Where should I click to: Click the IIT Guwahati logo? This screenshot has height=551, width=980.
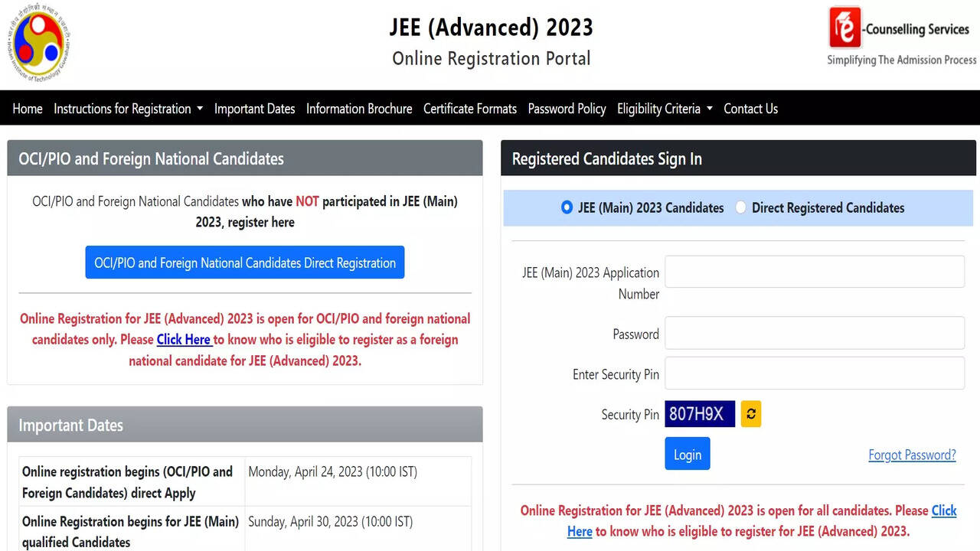41,44
